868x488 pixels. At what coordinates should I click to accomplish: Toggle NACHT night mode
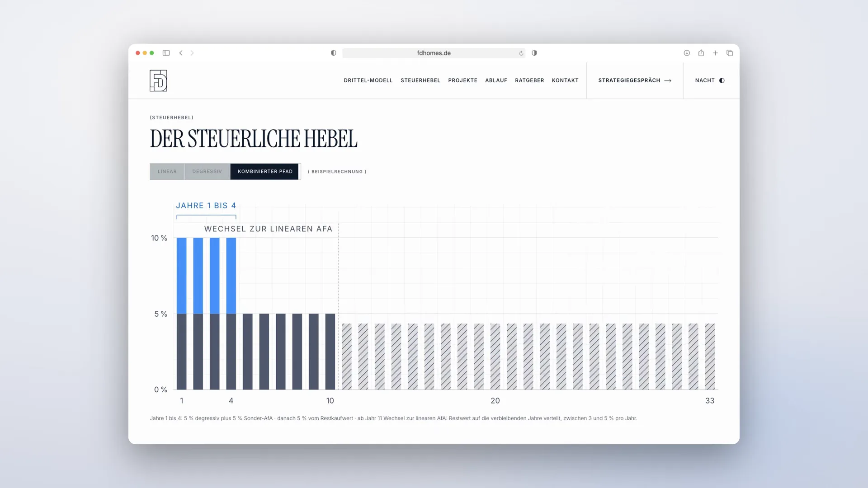tap(710, 80)
